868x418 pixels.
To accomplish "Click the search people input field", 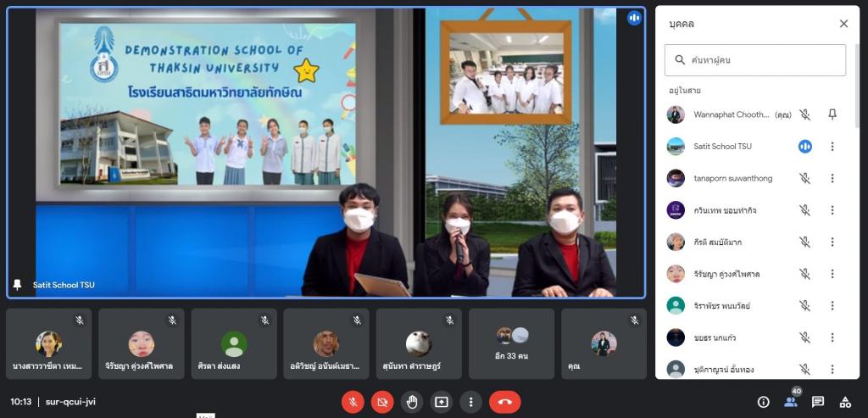I will [x=755, y=60].
